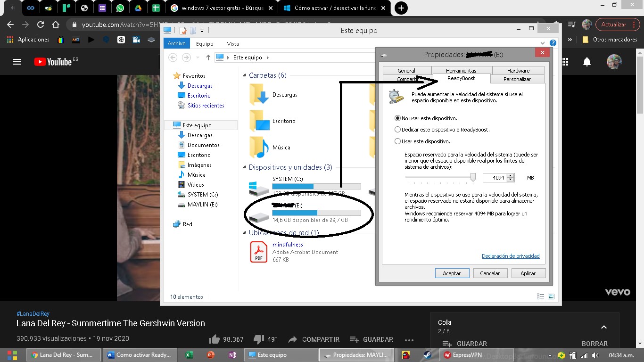Open the YouTube apps grid icon
This screenshot has width=644, height=362.
564,62
